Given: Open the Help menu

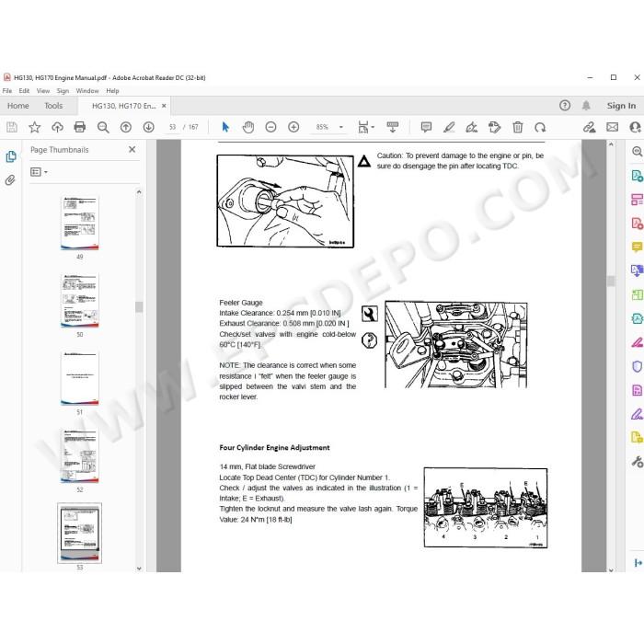Looking at the screenshot, I should (112, 91).
